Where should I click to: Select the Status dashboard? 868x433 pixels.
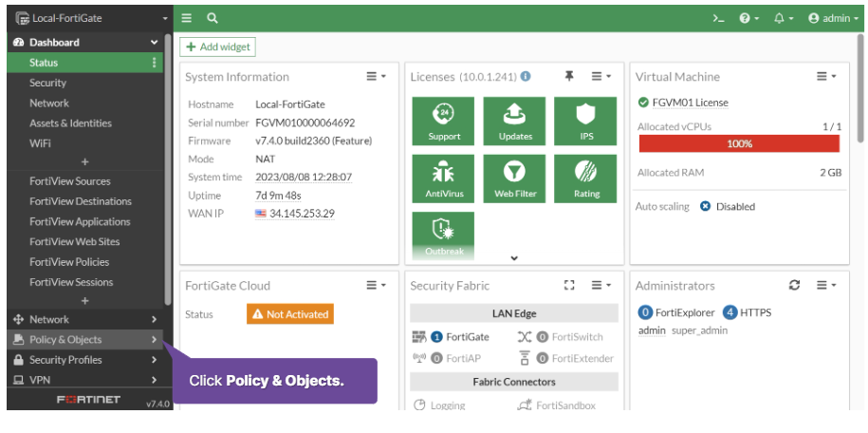84,63
